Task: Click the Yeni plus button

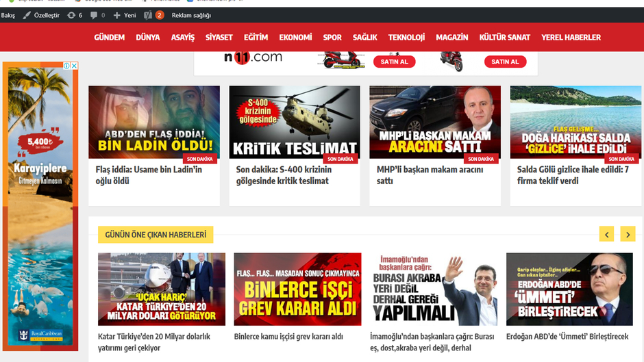Action: [x=125, y=15]
